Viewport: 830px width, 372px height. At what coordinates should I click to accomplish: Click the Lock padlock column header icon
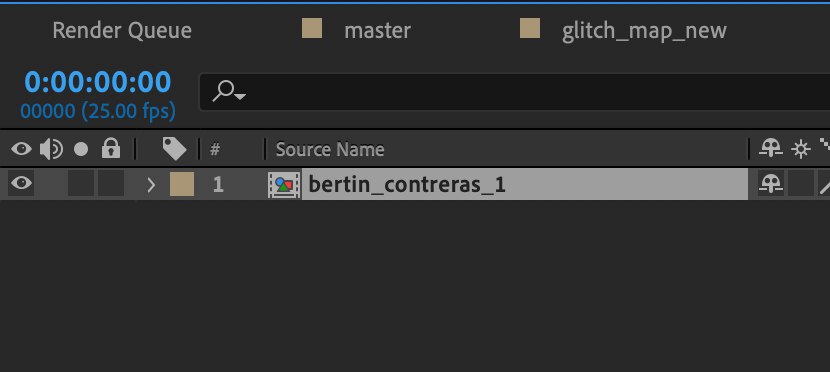[111, 149]
